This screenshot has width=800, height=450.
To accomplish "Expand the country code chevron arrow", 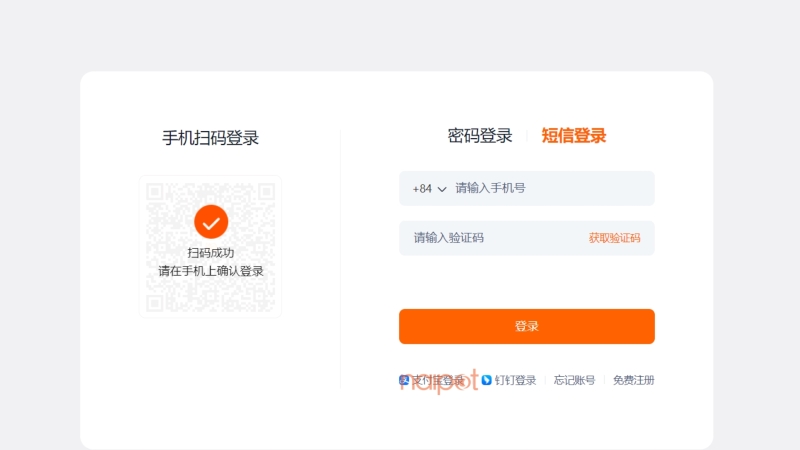I will click(x=442, y=189).
